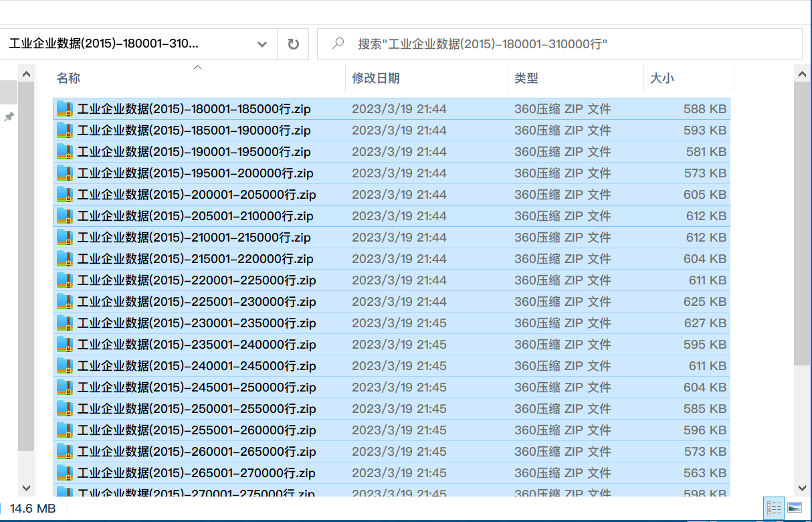Image resolution: width=812 pixels, height=522 pixels.
Task: Click the left pane scroll up arrow
Action: pos(27,73)
